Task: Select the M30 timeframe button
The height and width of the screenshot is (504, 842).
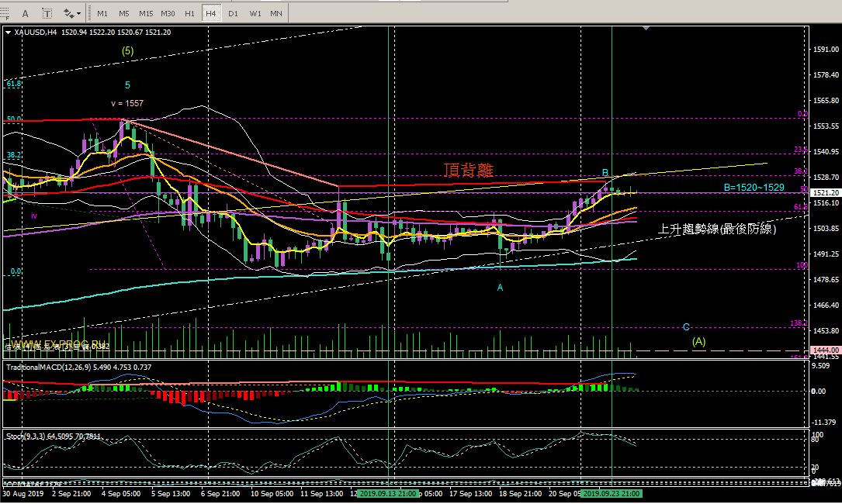Action: coord(168,13)
